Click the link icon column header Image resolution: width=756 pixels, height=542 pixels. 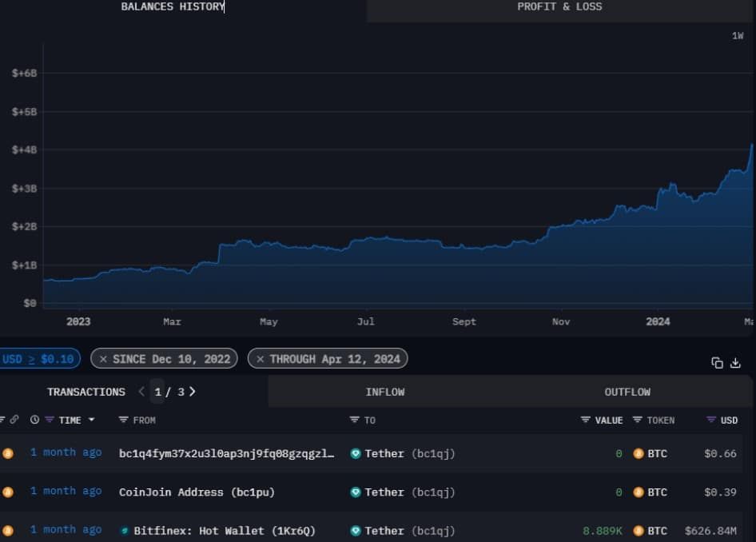[x=14, y=420]
